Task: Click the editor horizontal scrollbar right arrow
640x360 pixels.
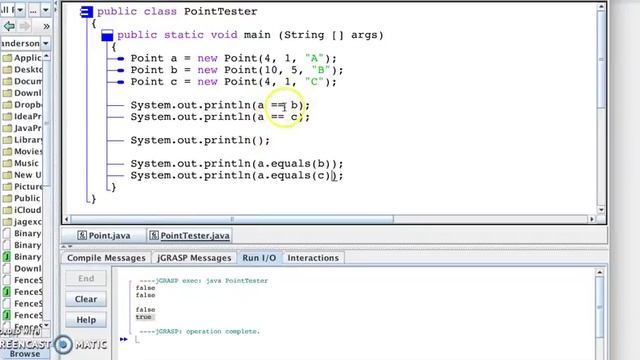Action: pyautogui.click(x=591, y=219)
